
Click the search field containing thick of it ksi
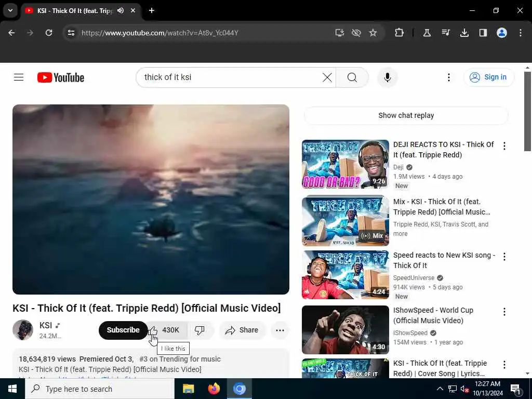click(x=231, y=77)
